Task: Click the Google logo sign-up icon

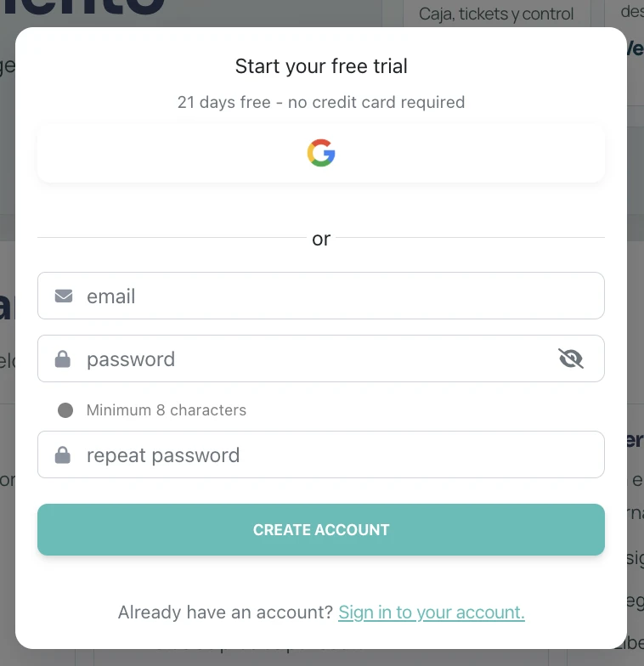Action: coord(321,153)
